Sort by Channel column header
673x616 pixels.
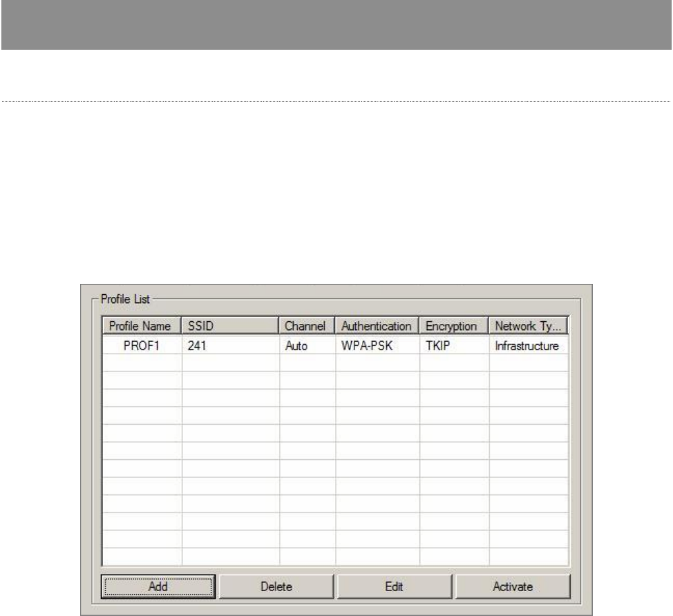pyautogui.click(x=307, y=326)
